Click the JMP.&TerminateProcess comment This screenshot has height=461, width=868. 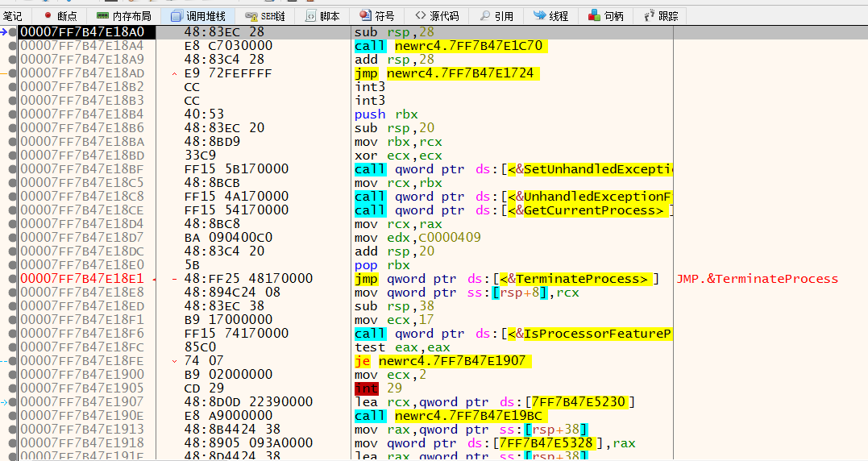pos(757,279)
